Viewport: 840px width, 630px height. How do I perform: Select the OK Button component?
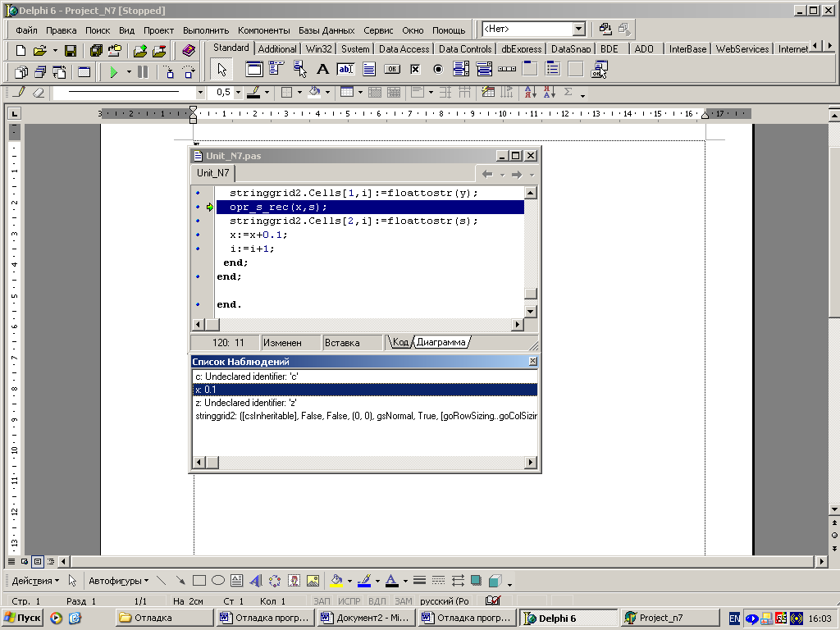[392, 69]
